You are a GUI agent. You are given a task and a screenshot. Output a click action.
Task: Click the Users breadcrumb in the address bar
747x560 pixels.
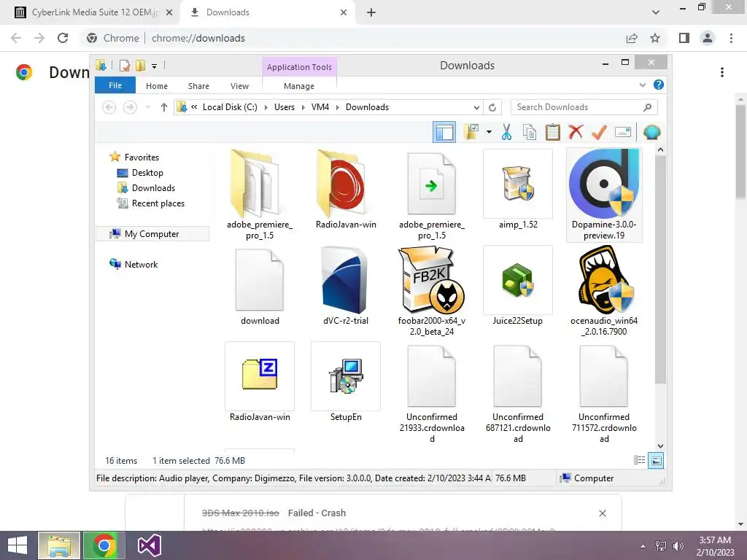[285, 107]
